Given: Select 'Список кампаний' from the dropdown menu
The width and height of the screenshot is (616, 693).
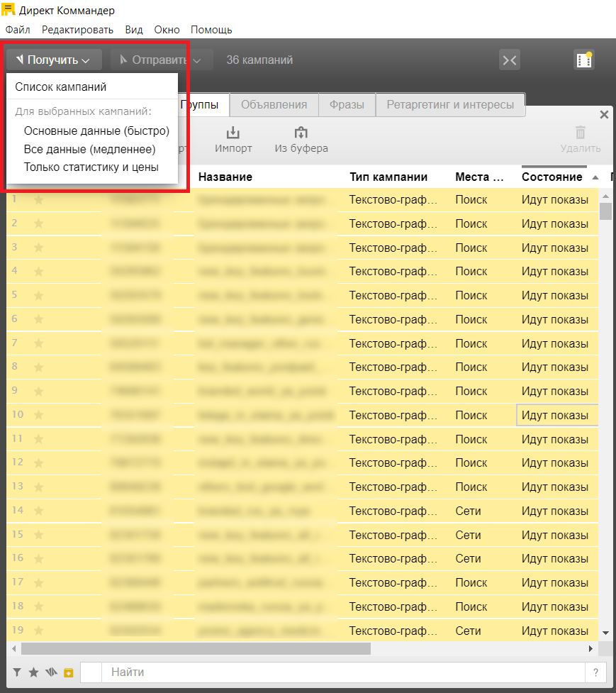Looking at the screenshot, I should click(61, 87).
